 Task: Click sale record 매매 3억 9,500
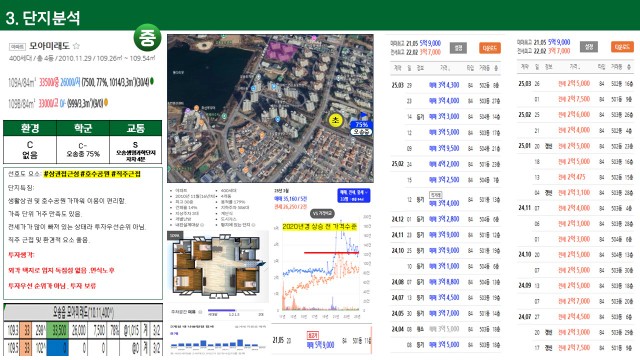[x=444, y=148]
